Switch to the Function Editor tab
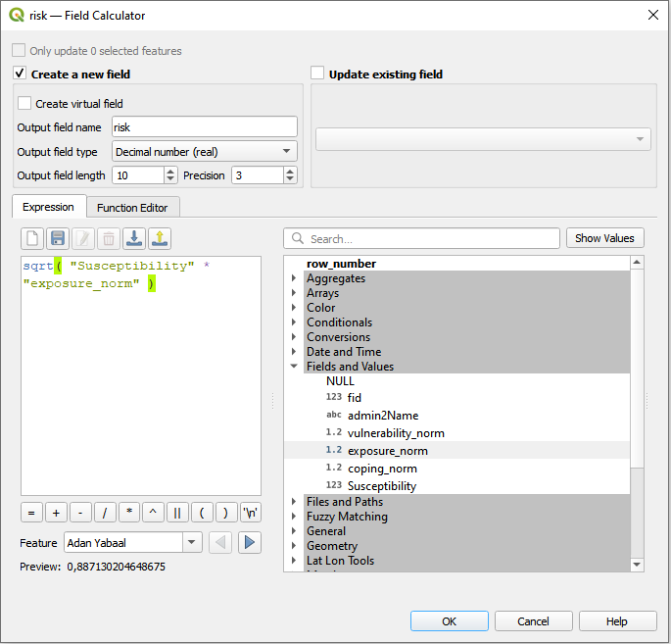 [x=132, y=207]
